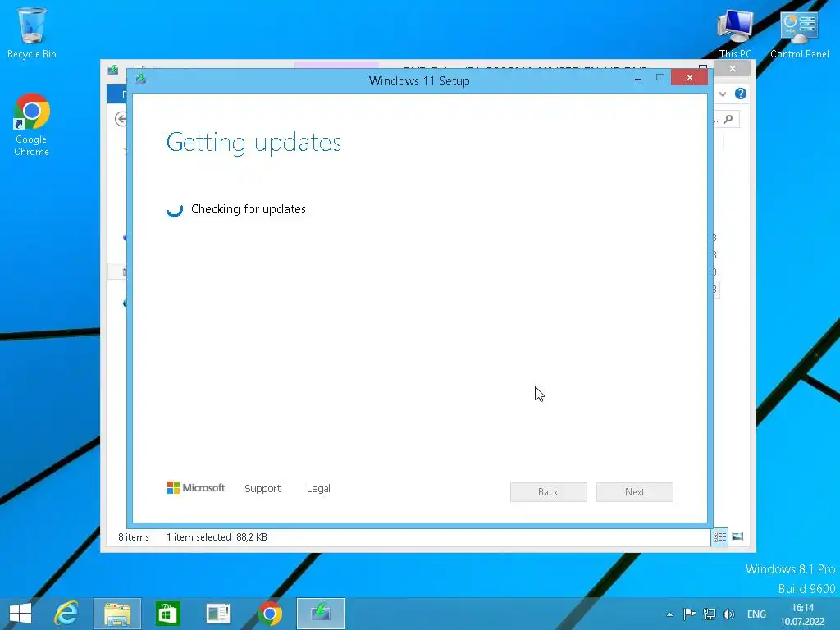This screenshot has width=840, height=630.
Task: Show hidden tray icons arrow
Action: [x=669, y=614]
